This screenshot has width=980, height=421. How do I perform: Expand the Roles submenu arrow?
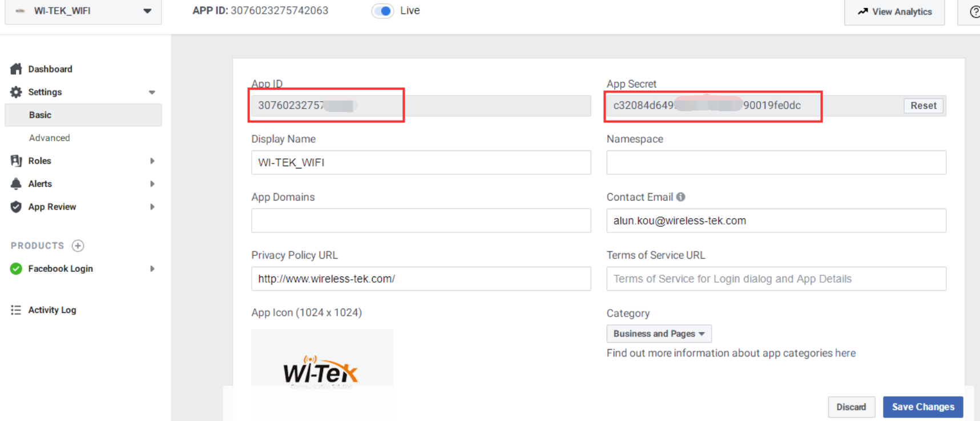(x=152, y=161)
